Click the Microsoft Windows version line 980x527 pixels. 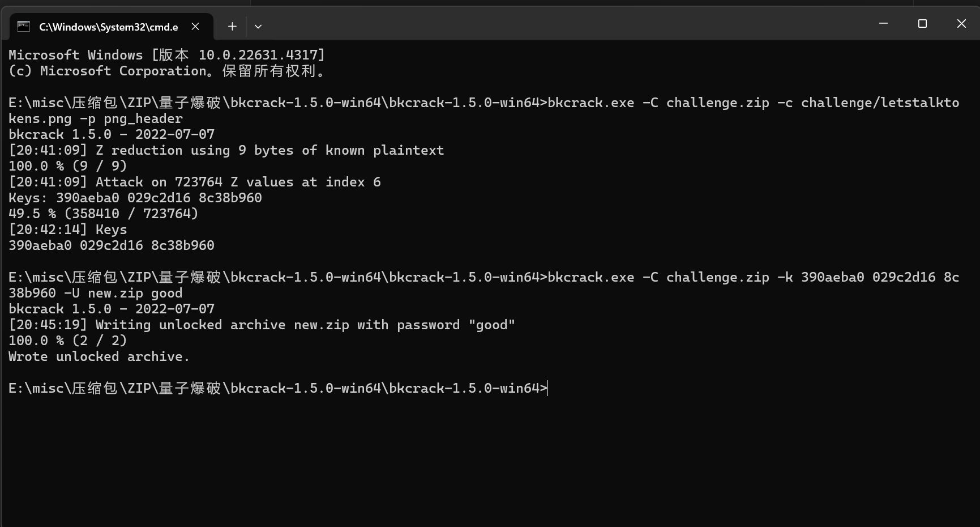coord(167,55)
